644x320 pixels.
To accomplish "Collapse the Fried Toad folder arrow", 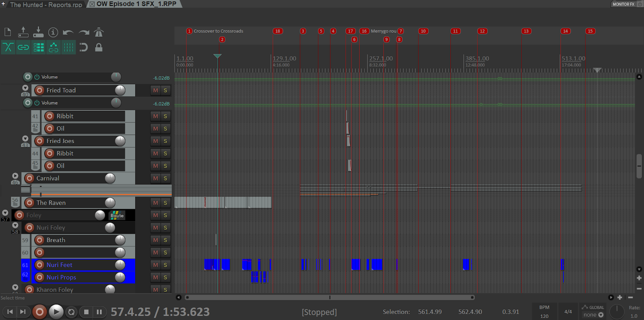I will [25, 88].
